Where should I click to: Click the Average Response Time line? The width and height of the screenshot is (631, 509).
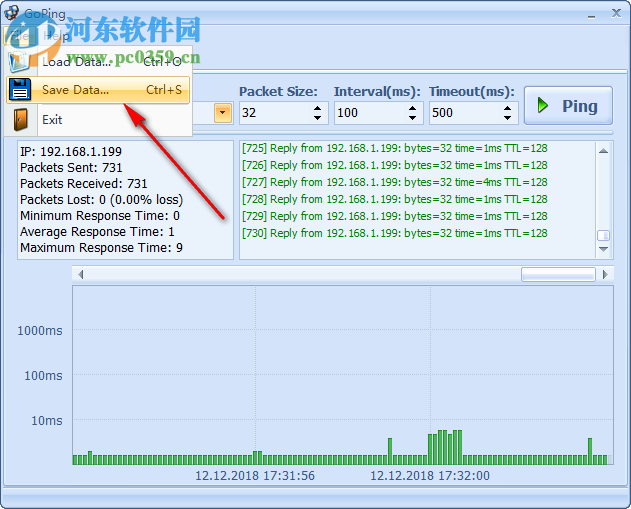(97, 232)
